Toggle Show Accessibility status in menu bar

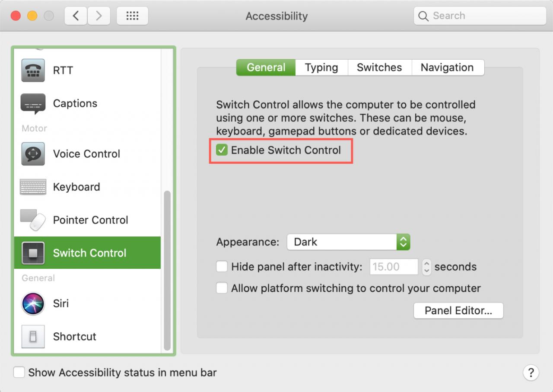pyautogui.click(x=19, y=373)
